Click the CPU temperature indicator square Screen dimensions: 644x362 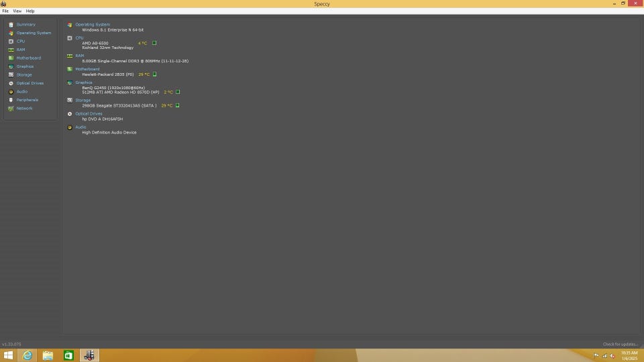point(154,43)
